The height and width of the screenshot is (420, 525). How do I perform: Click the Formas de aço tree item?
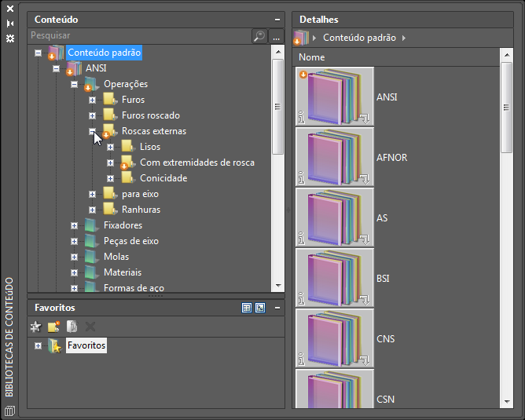pos(134,288)
